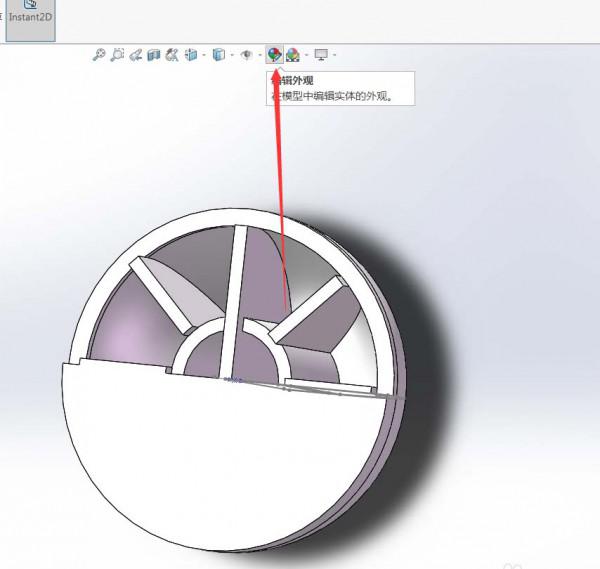The image size is (600, 569).
Task: Activate the Section View tool
Action: pos(153,55)
